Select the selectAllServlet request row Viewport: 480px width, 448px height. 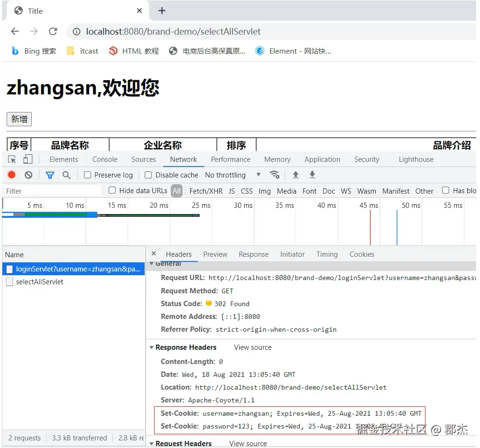[x=74, y=282]
